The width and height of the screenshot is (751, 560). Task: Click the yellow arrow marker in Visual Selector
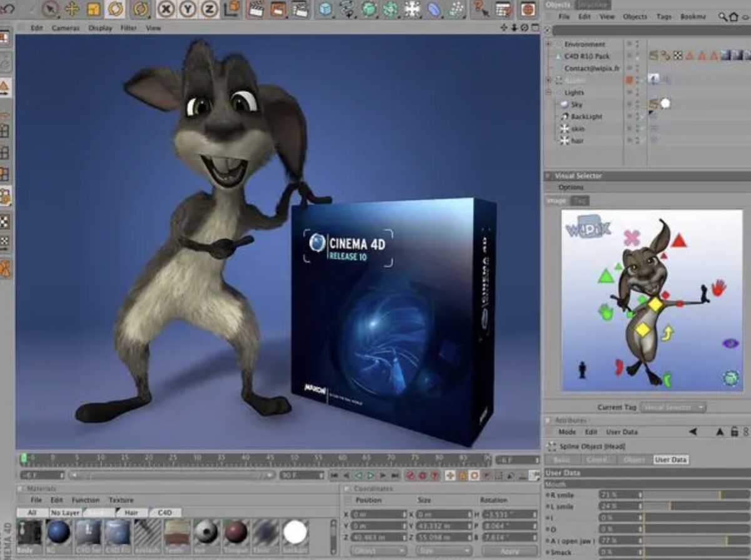click(x=667, y=333)
